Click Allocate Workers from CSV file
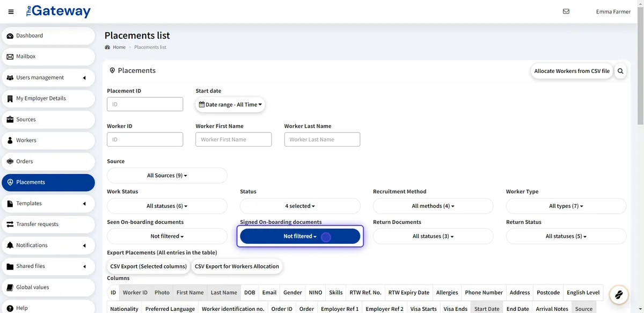 point(572,71)
